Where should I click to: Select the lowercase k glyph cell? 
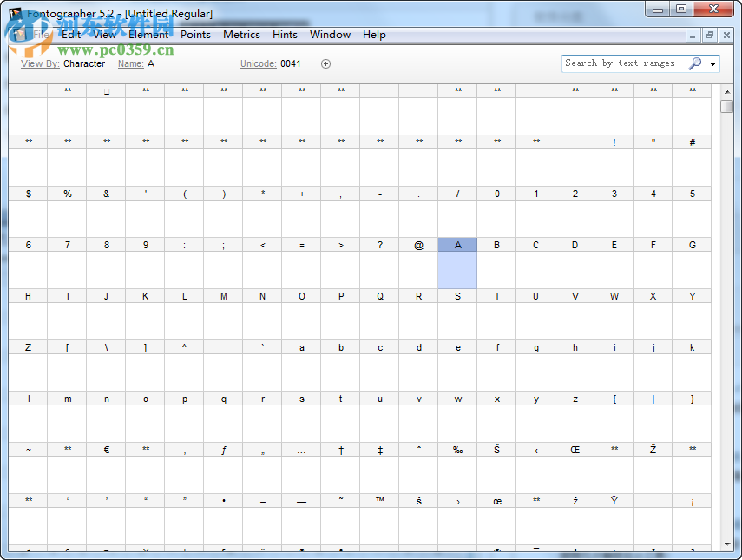pyautogui.click(x=692, y=366)
